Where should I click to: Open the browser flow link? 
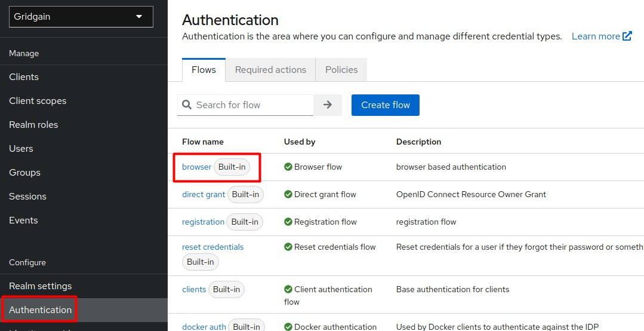point(197,167)
